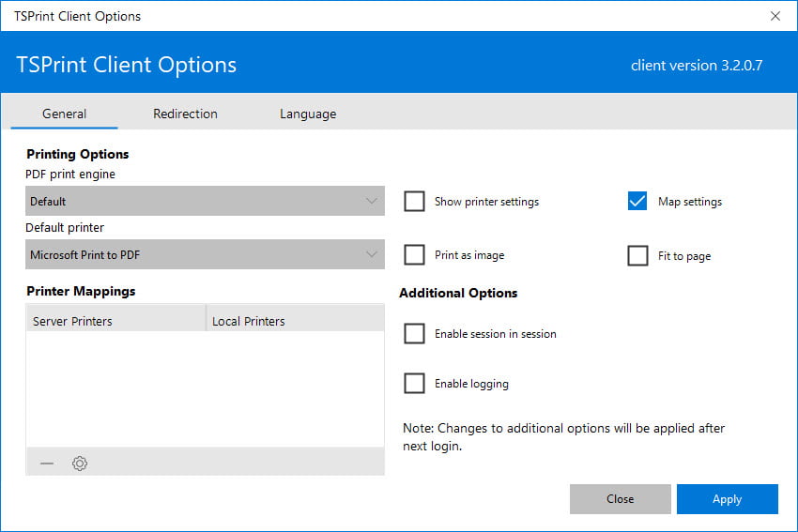Switch to the General tab

click(64, 114)
